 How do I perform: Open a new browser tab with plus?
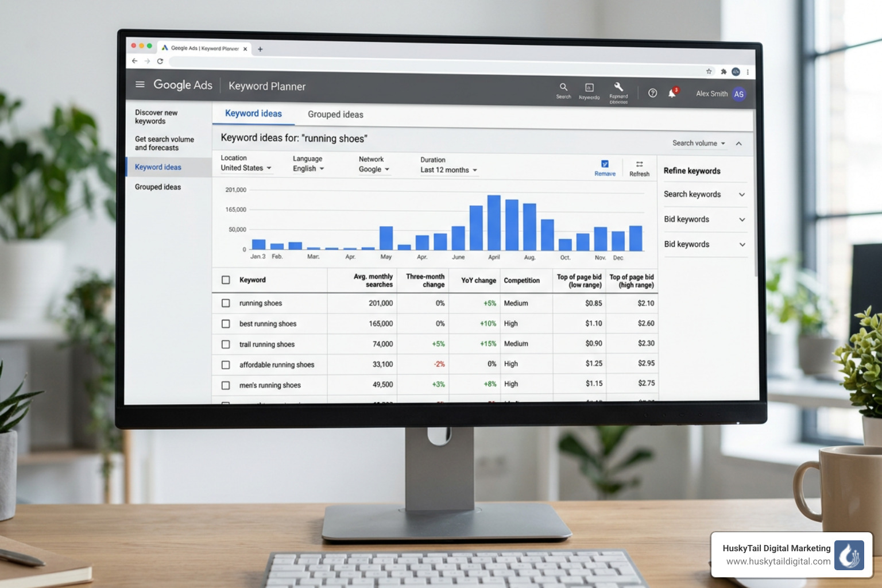pos(260,49)
